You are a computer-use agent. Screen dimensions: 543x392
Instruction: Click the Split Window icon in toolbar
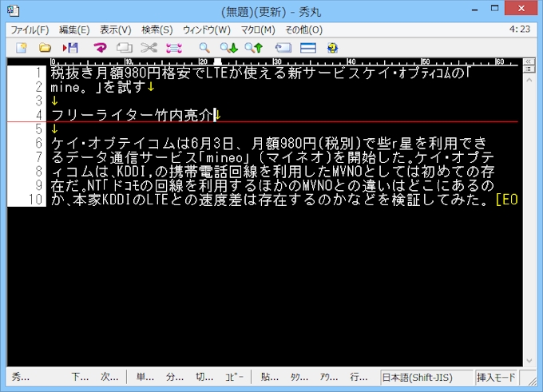pos(307,48)
